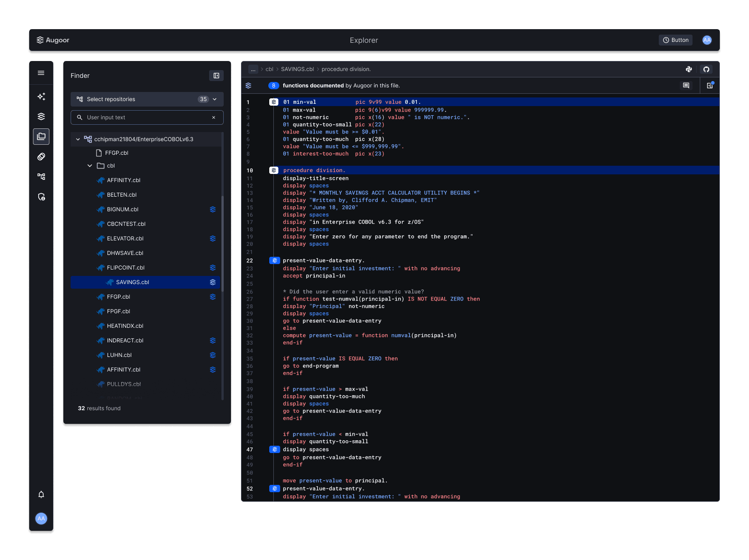The width and height of the screenshot is (749, 560).
Task: Collapse the cbl folder
Action: tap(90, 166)
